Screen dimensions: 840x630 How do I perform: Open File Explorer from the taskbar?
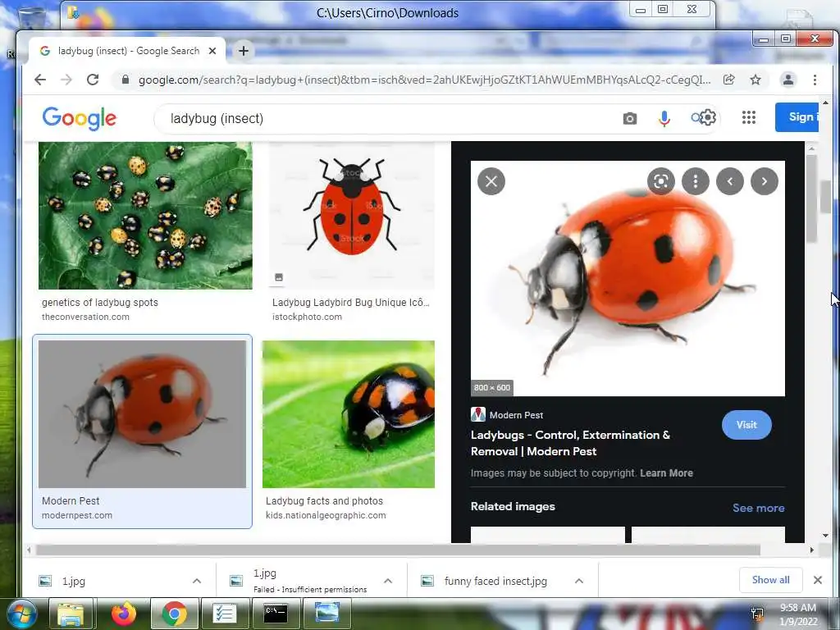pyautogui.click(x=71, y=614)
